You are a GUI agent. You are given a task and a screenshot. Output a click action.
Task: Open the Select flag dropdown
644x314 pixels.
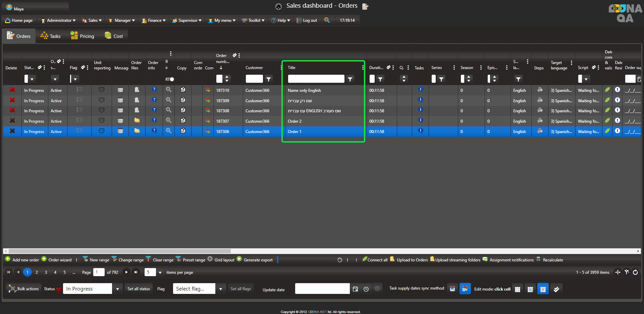220,289
